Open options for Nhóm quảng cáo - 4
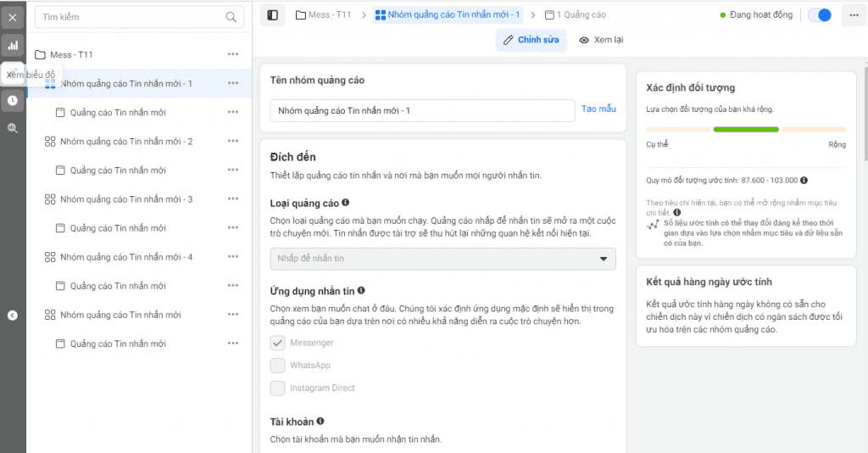The width and height of the screenshot is (868, 453). click(233, 256)
